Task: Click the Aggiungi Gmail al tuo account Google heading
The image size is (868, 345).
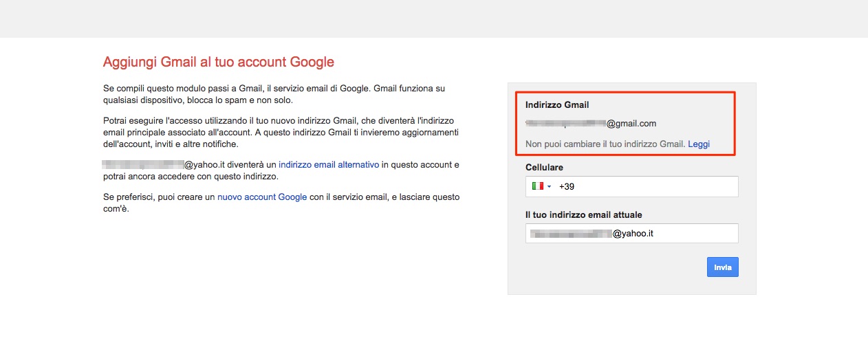Action: (x=219, y=62)
